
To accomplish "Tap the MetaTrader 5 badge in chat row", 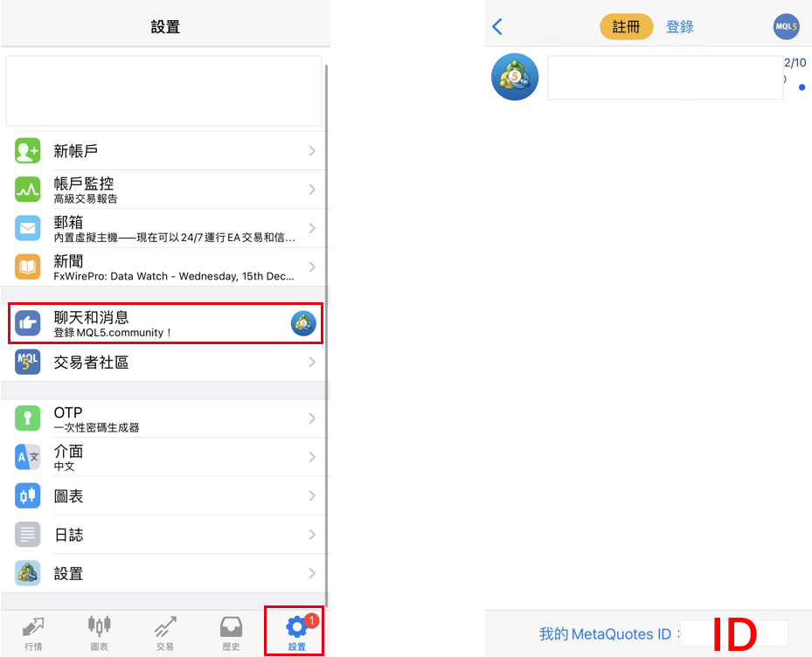I will coord(303,323).
